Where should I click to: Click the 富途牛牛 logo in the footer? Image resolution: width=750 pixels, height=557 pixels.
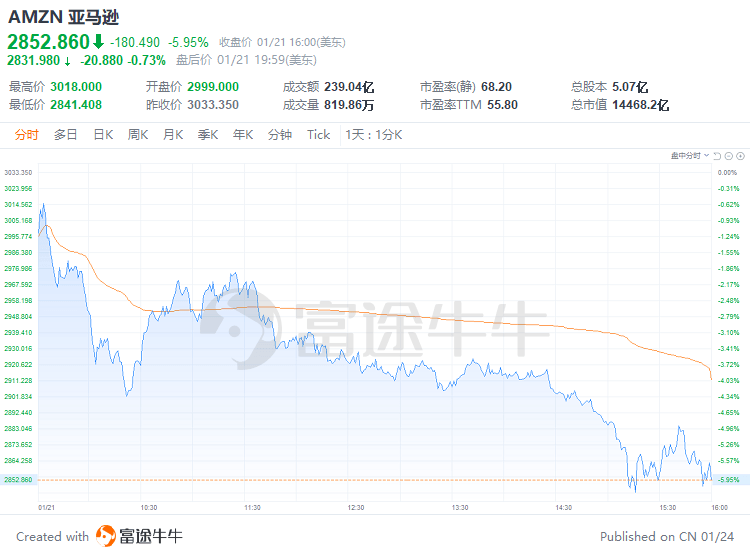(139, 536)
